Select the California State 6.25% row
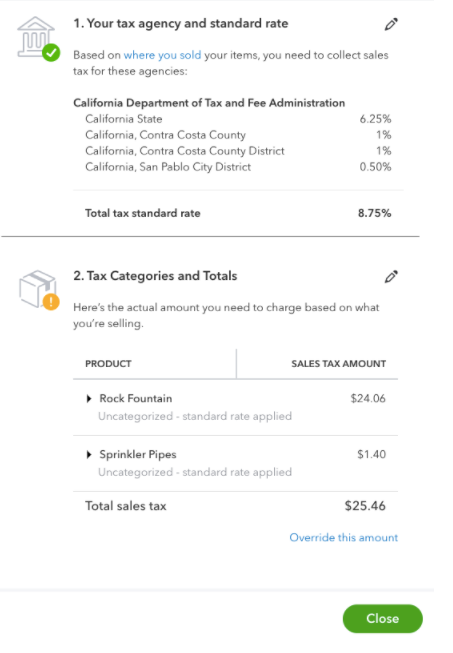Screen dimensions: 453x653 click(238, 119)
